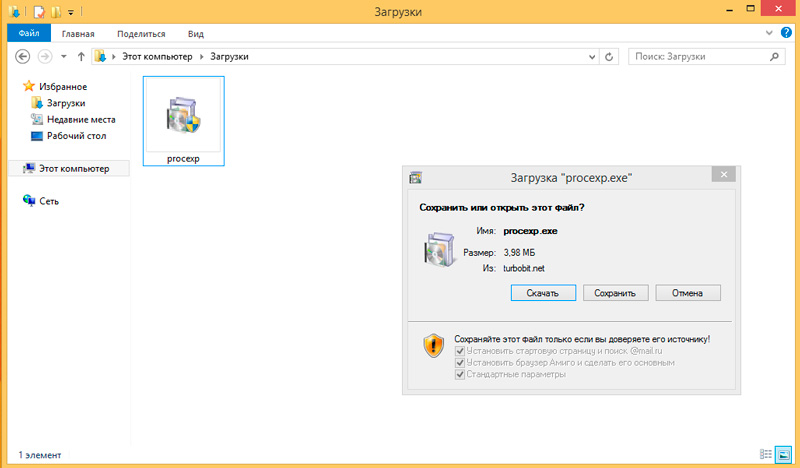The image size is (800, 468).
Task: Click the warning shield icon
Action: click(x=434, y=346)
